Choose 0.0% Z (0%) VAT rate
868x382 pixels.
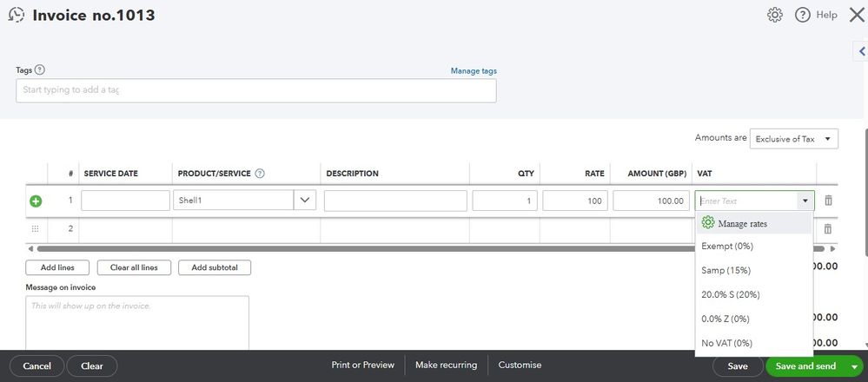point(754,319)
